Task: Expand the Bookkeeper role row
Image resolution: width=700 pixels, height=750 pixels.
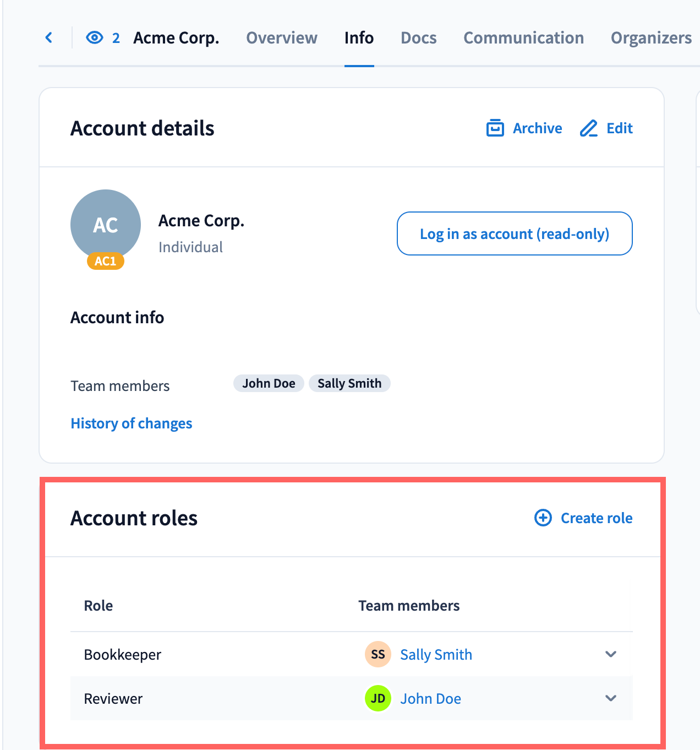Action: (610, 654)
